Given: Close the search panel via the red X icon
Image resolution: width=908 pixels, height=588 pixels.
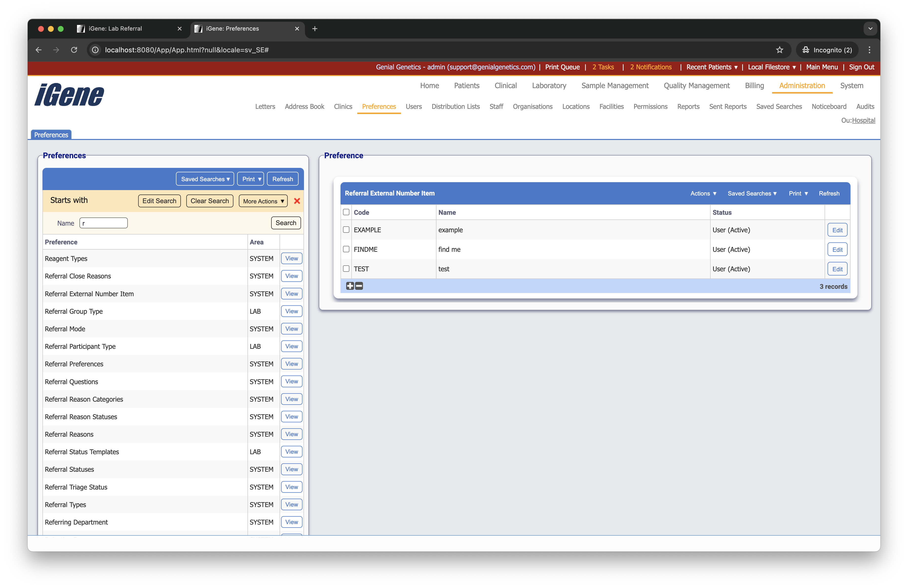Looking at the screenshot, I should [297, 201].
